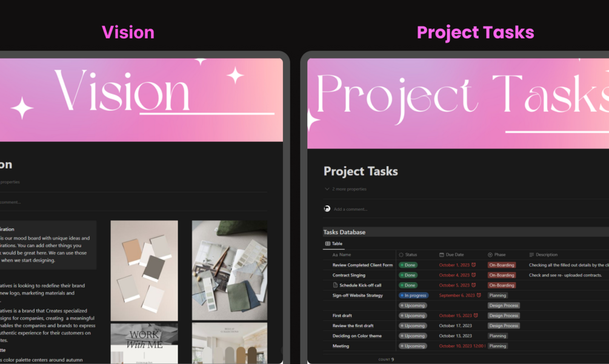The image size is (609, 364).
Task: Click the October 17, 2023 due date
Action: pos(455,326)
